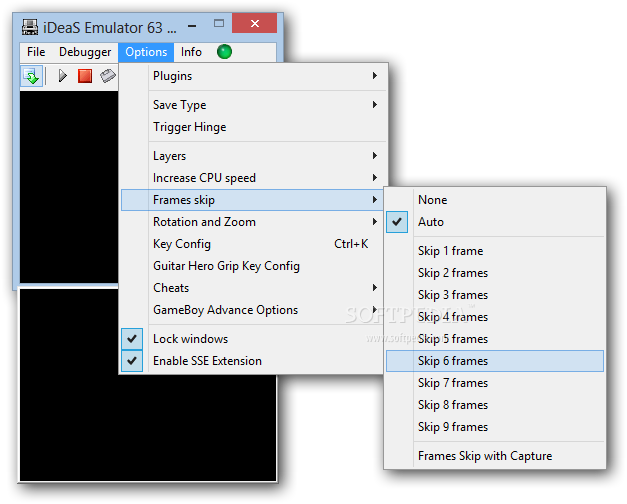Minimize the iDeaS Emulator window
Image resolution: width=627 pixels, height=504 pixels.
[x=192, y=26]
